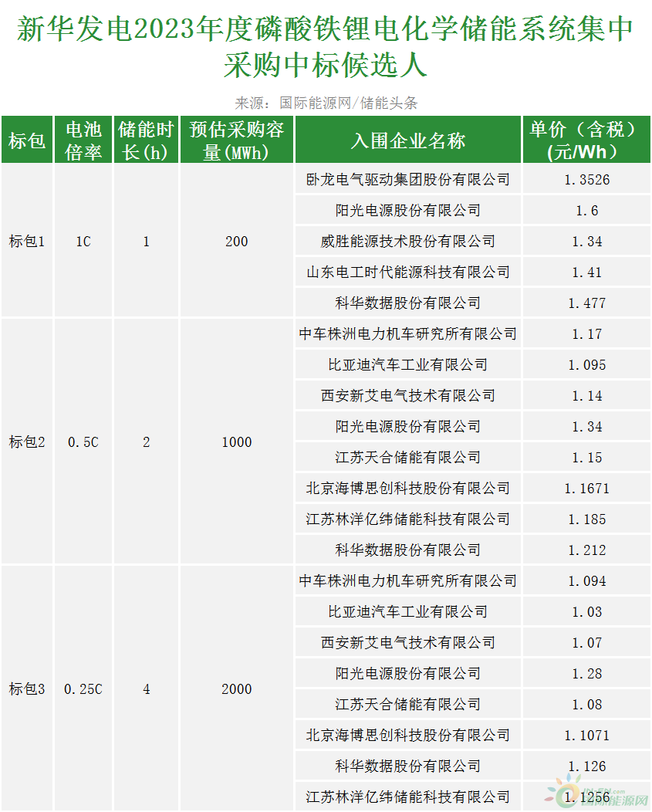
Task: Select the 入围企业名称 column header
Action: [x=407, y=140]
